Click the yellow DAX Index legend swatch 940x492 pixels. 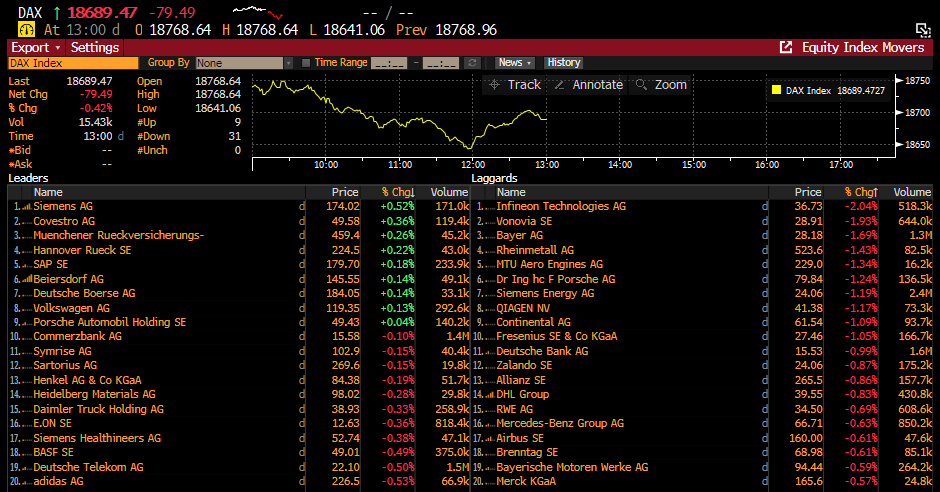tap(776, 90)
